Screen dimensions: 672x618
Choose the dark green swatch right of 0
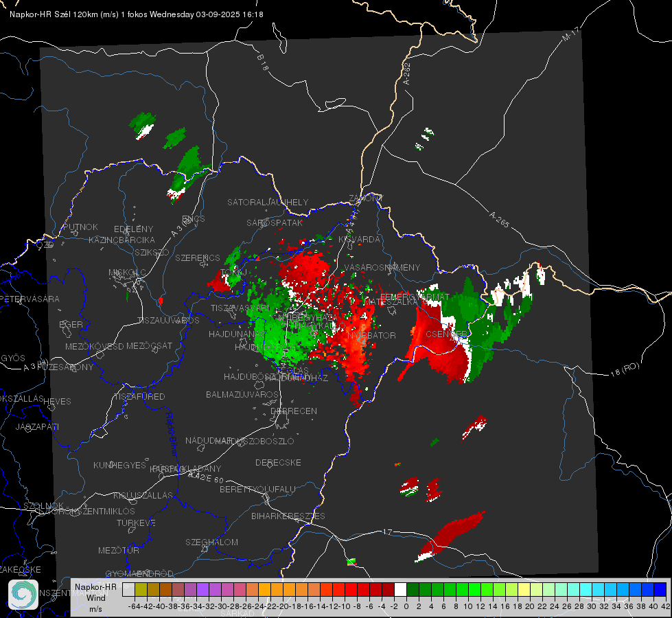(x=413, y=589)
